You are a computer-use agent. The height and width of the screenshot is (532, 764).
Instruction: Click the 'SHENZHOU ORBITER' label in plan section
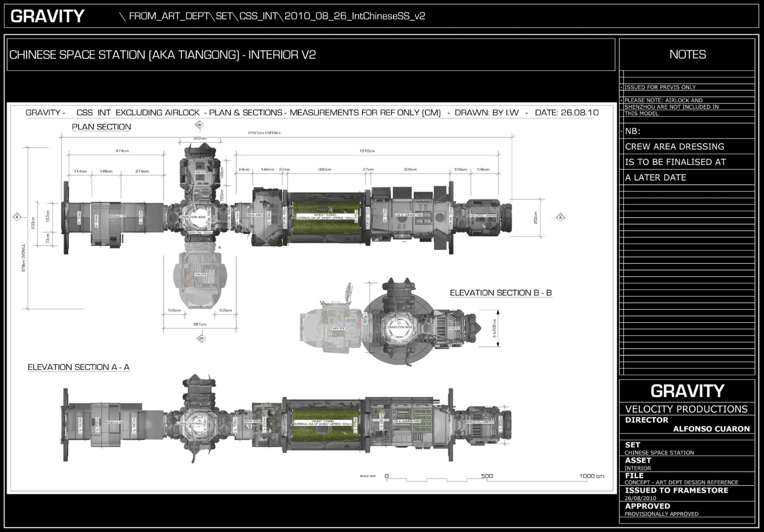tap(482, 215)
